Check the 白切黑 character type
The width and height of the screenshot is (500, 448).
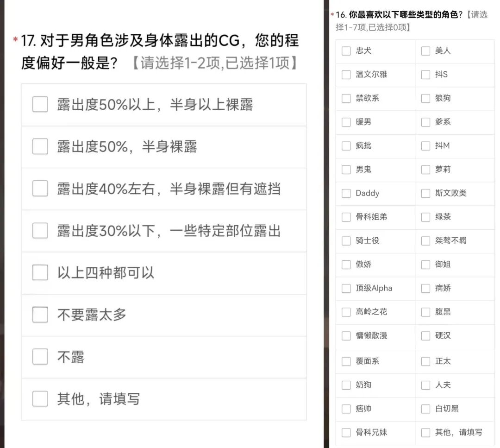tap(425, 409)
